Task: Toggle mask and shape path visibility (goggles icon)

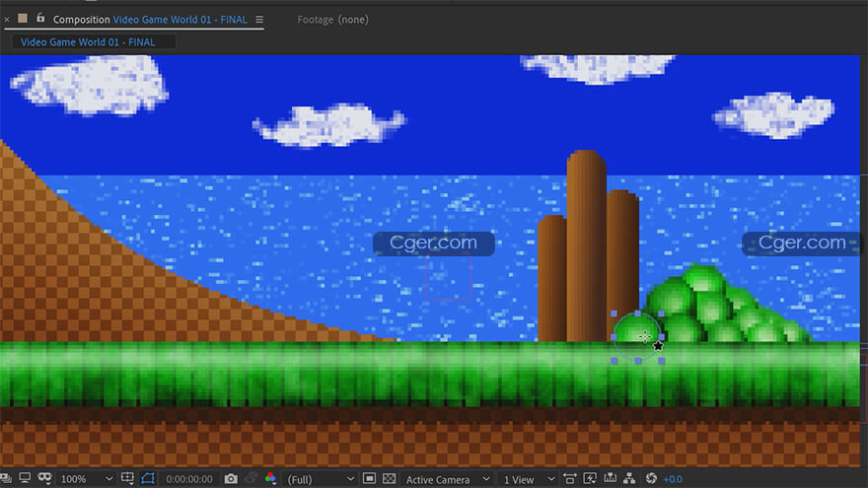Action: click(x=44, y=478)
